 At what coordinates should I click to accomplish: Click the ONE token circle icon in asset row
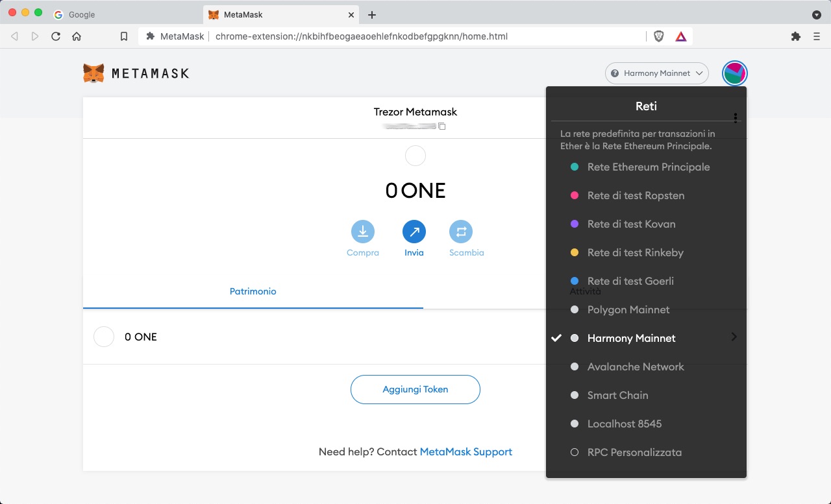[104, 337]
